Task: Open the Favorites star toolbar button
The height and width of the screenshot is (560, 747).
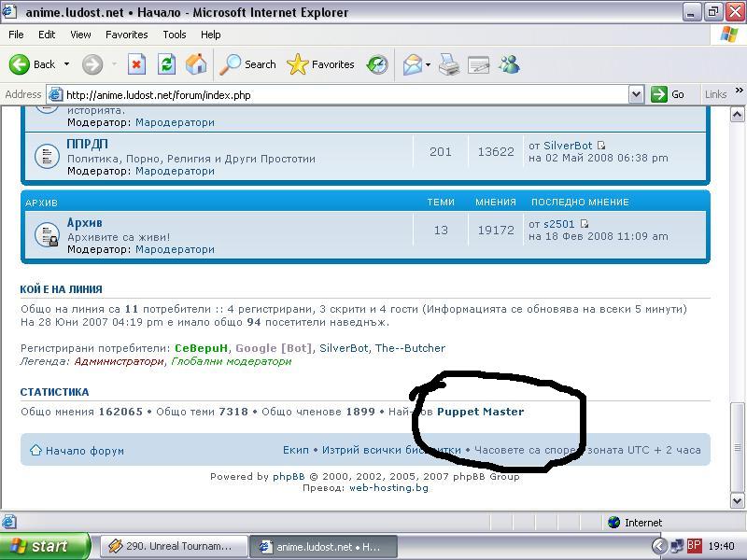Action: [x=321, y=64]
